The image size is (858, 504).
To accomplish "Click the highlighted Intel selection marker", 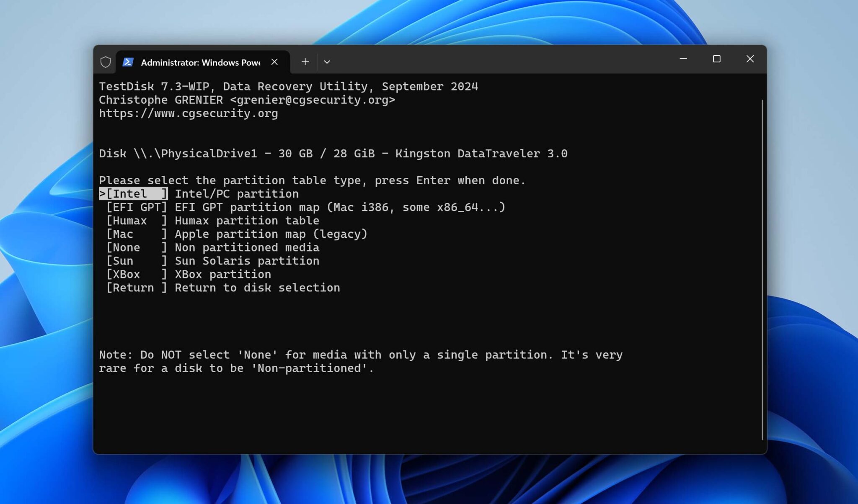I will (x=133, y=193).
